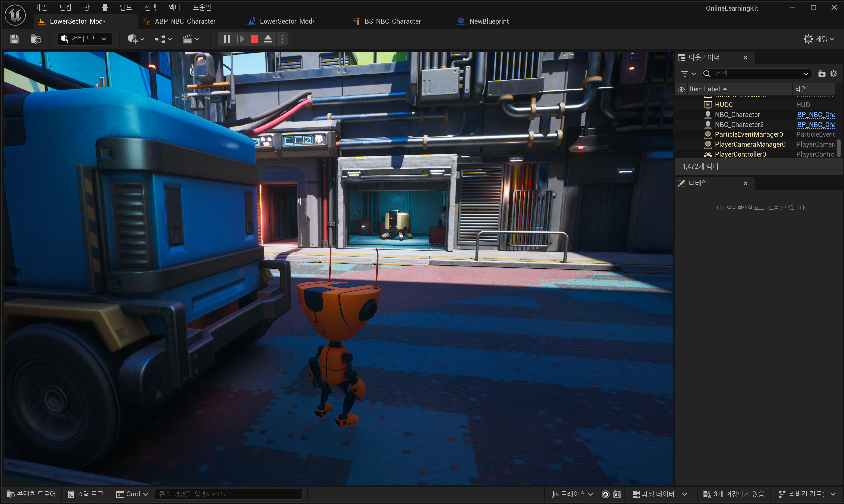844x504 pixels.
Task: Save the current level with floppy icon
Action: point(14,39)
